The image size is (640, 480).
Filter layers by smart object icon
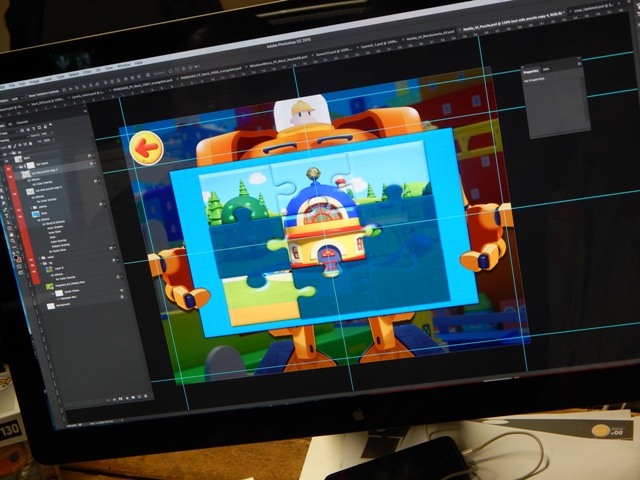[x=45, y=127]
